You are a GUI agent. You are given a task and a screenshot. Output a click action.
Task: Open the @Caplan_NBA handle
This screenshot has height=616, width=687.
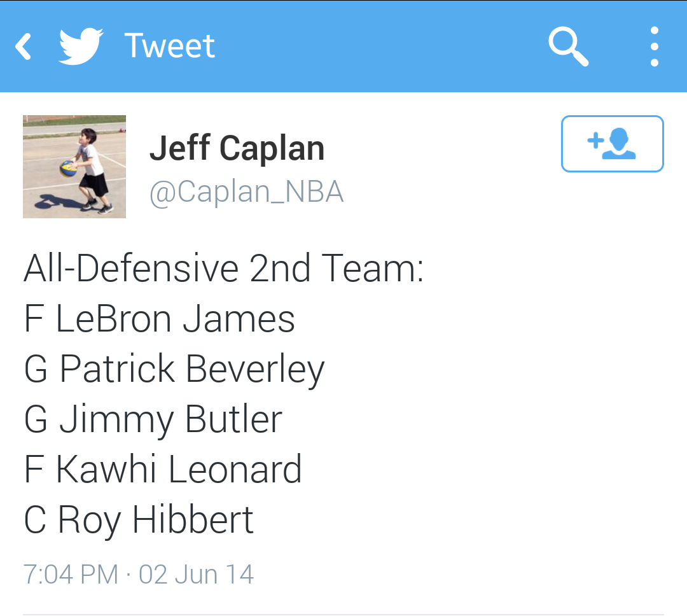(x=246, y=191)
